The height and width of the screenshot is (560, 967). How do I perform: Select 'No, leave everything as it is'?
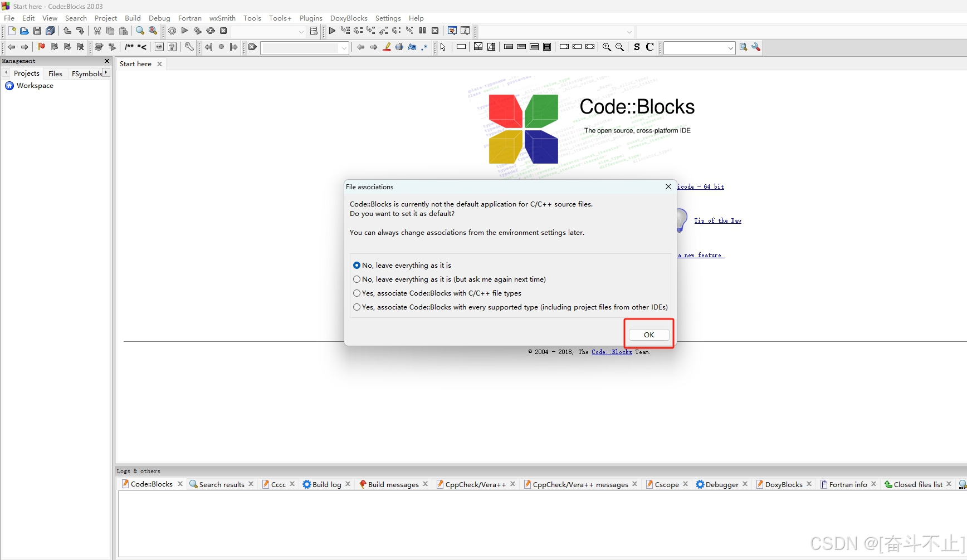[402, 266]
